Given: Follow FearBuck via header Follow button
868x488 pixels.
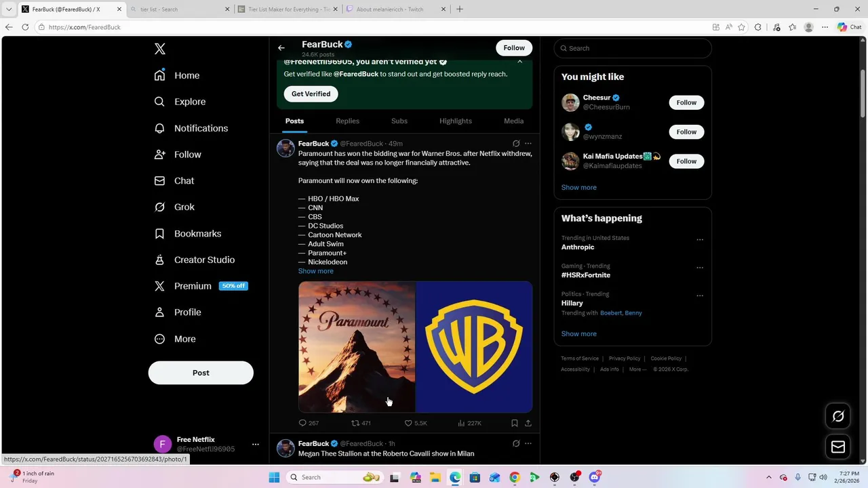Looking at the screenshot, I should (x=514, y=47).
